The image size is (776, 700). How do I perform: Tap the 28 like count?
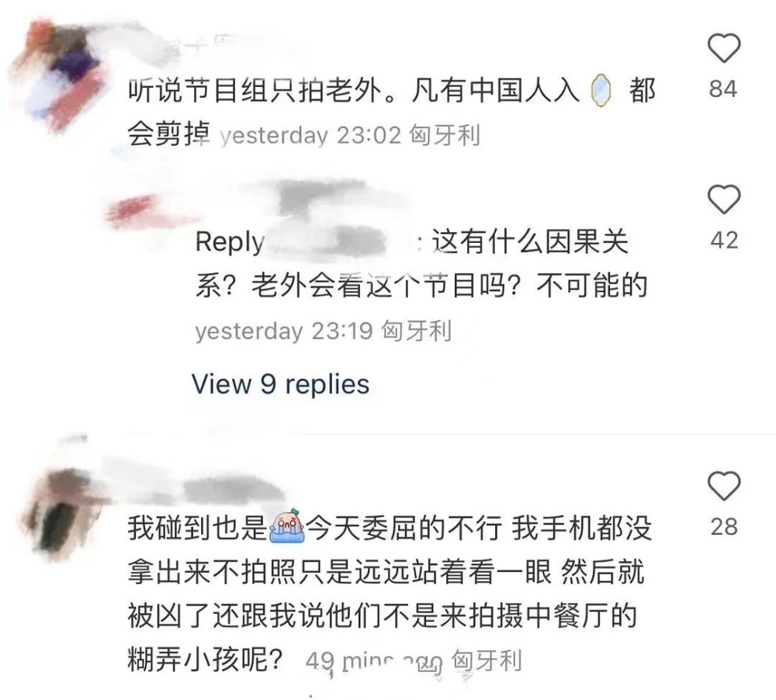tap(724, 527)
